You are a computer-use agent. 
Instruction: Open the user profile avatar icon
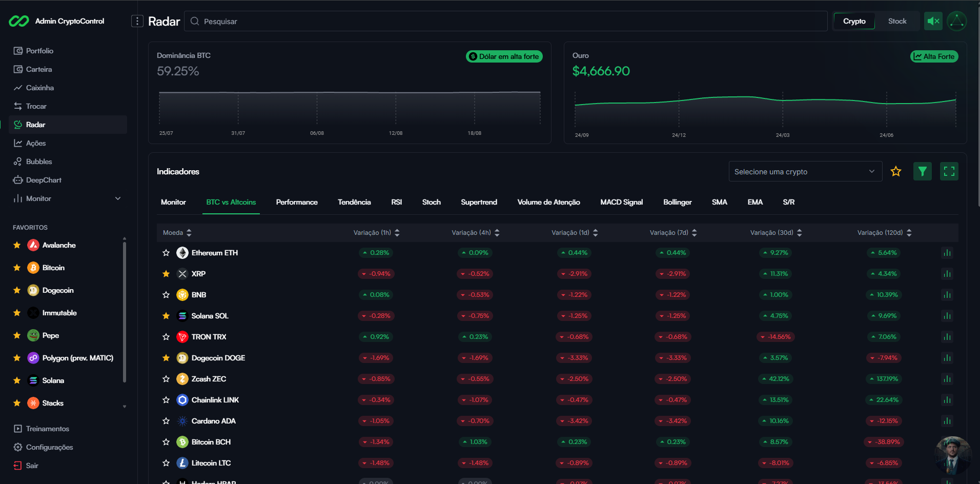957,21
